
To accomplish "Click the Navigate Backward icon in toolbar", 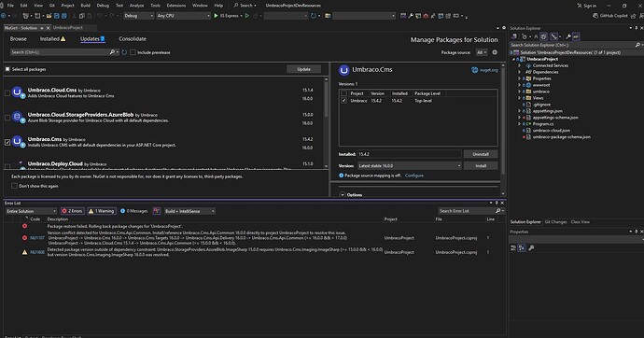I will [x=4, y=16].
